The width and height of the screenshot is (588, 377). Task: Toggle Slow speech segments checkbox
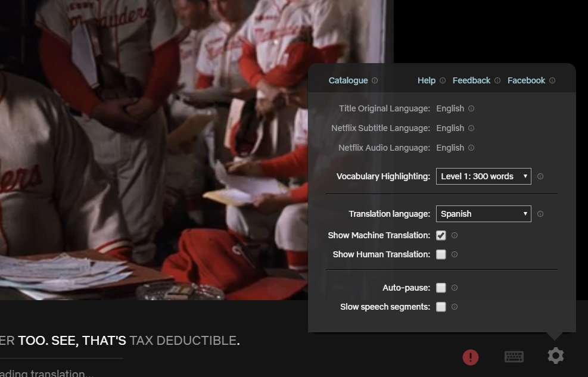click(x=441, y=307)
